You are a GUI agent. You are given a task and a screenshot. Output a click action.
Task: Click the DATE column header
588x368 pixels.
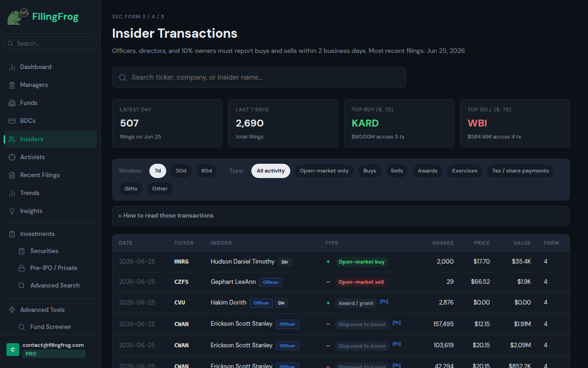[125, 243]
